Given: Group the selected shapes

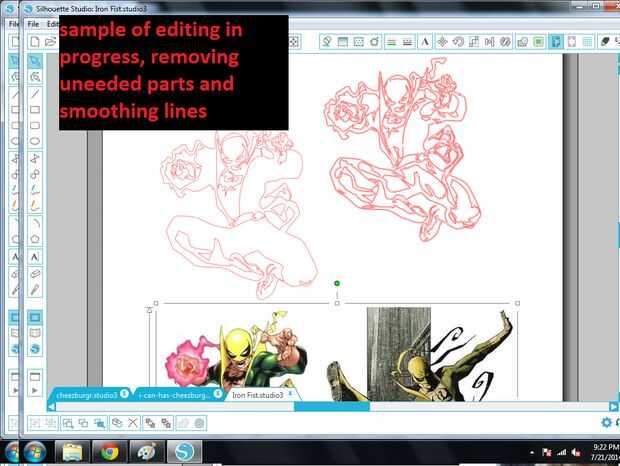Looking at the screenshot, I should tap(35, 423).
